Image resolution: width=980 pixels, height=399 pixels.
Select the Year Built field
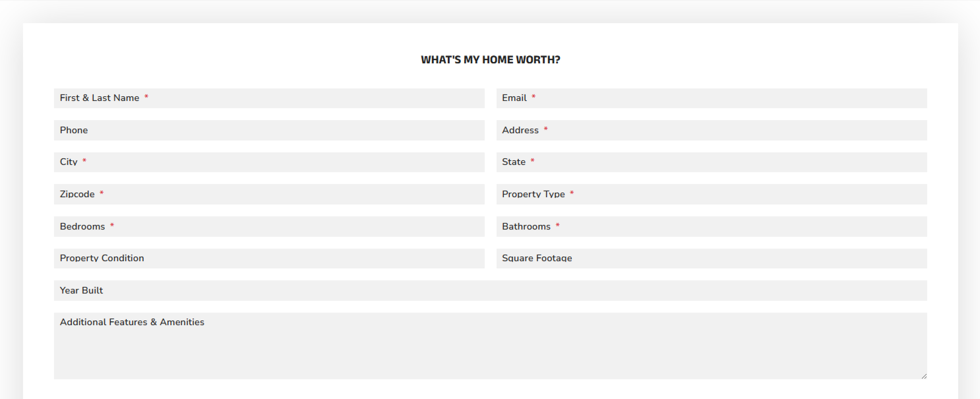coord(491,290)
